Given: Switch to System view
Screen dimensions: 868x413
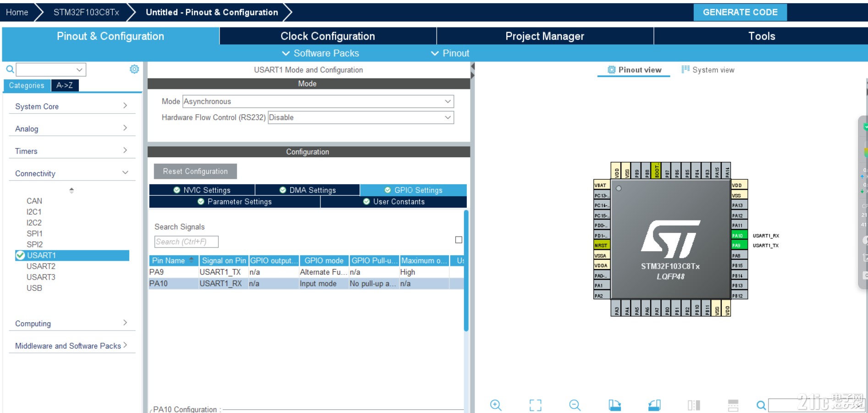Looking at the screenshot, I should coord(708,70).
